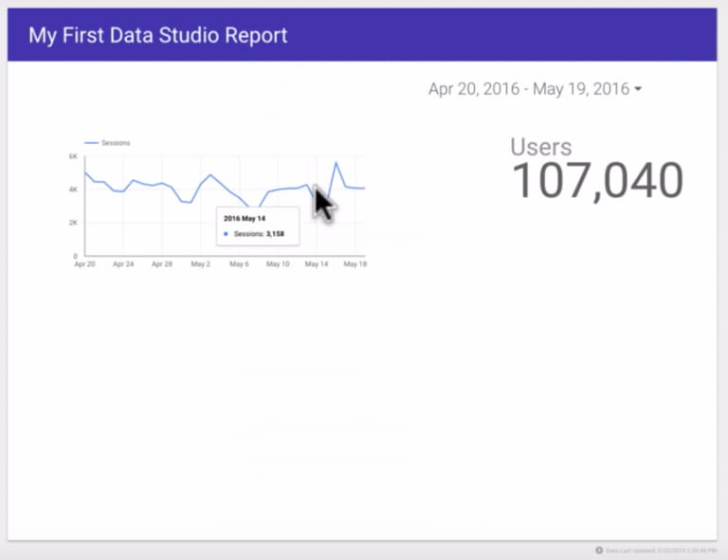
Task: Select the 107,040 scorecard value
Action: coord(597,181)
